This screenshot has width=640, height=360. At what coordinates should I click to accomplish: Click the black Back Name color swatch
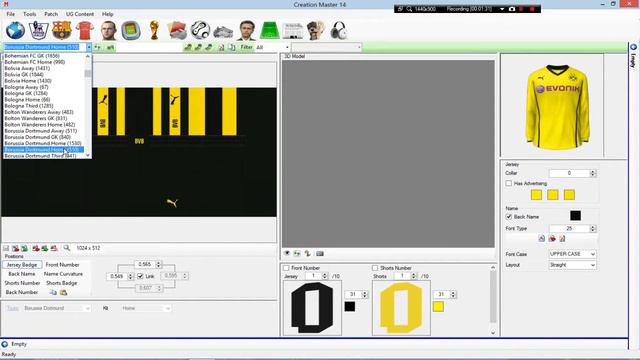coord(576,216)
